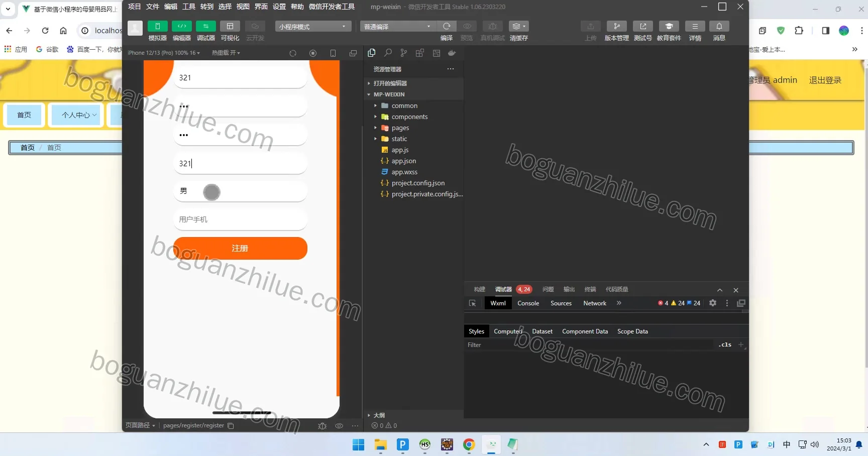Open Chrome from the taskbar
The width and height of the screenshot is (868, 456).
[469, 444]
